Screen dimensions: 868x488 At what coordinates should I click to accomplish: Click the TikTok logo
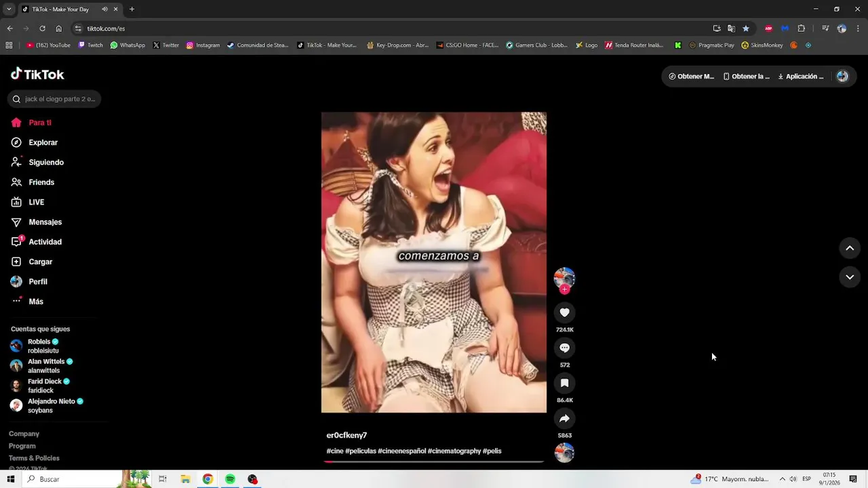pos(37,74)
